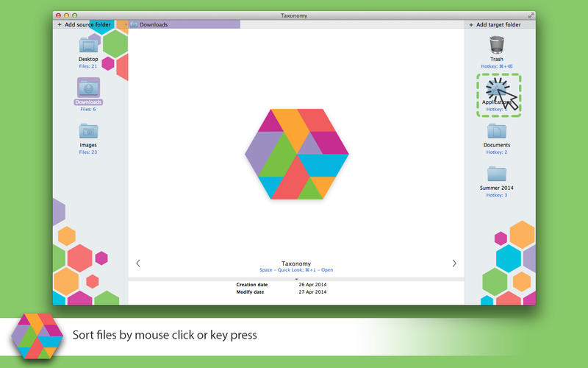Image resolution: width=588 pixels, height=368 pixels.
Task: Click the Documents folder name label
Action: (x=497, y=145)
